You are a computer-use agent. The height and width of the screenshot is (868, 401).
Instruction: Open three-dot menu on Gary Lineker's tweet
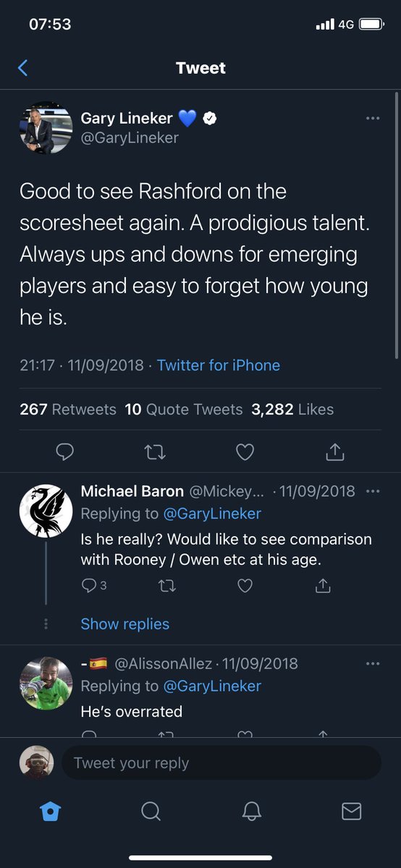[x=373, y=119]
